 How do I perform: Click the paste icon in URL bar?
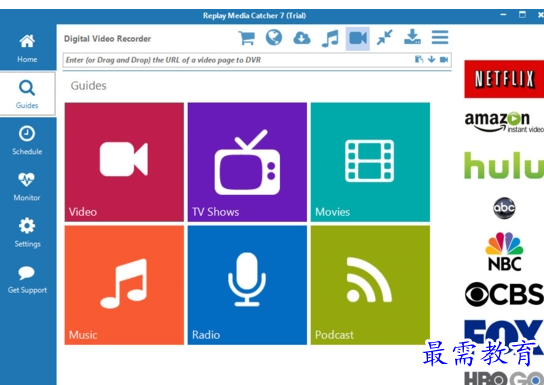coord(419,60)
